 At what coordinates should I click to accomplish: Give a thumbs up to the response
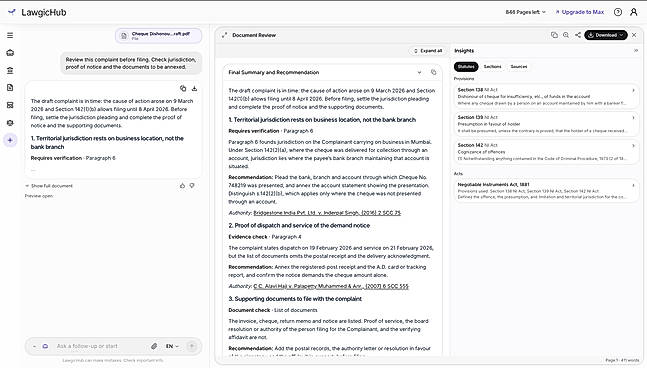[x=182, y=186]
